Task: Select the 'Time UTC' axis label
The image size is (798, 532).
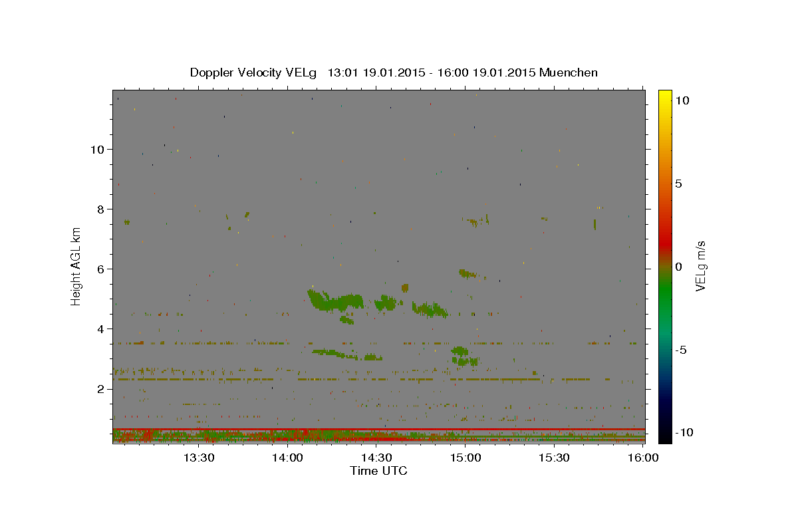Action: (378, 471)
